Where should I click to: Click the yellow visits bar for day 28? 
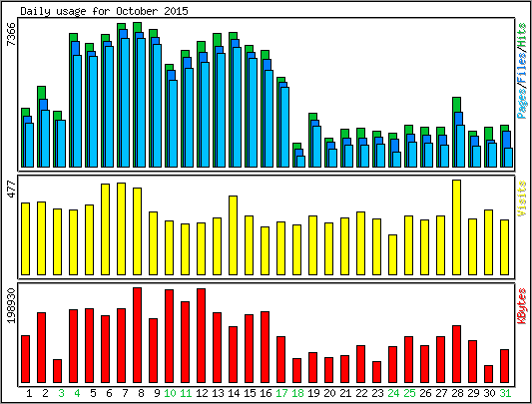[x=457, y=227]
